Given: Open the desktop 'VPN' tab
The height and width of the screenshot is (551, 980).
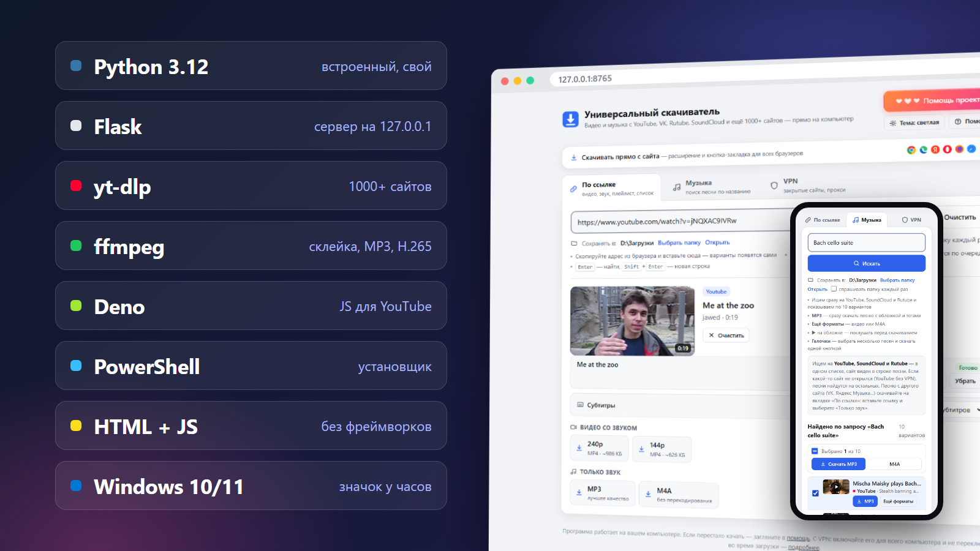Looking at the screenshot, I should pyautogui.click(x=808, y=185).
